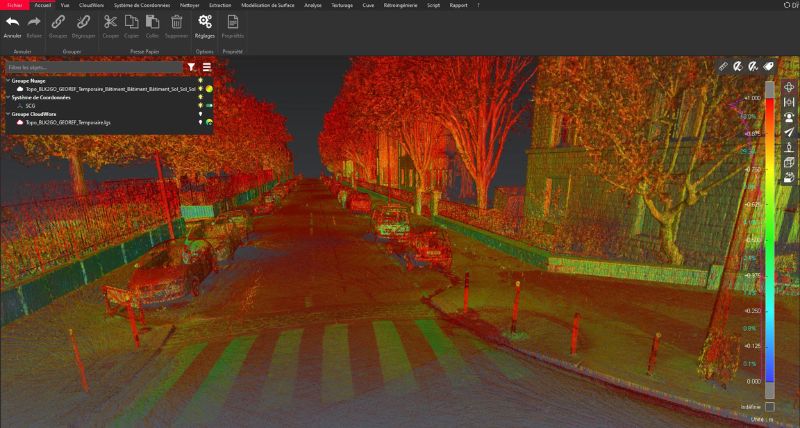Click the label tag icon

pyautogui.click(x=768, y=66)
